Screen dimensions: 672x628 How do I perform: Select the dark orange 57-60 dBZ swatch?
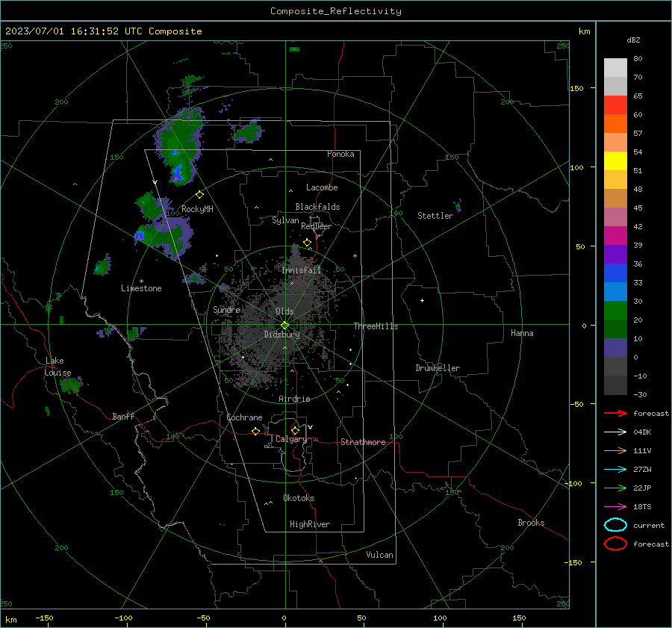pyautogui.click(x=615, y=123)
